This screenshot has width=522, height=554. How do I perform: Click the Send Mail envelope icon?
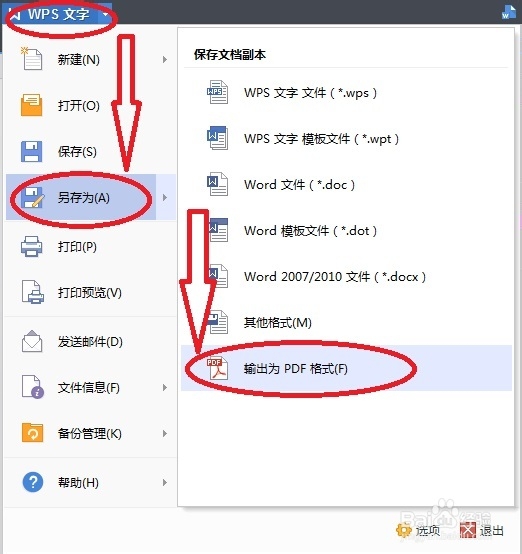point(32,341)
